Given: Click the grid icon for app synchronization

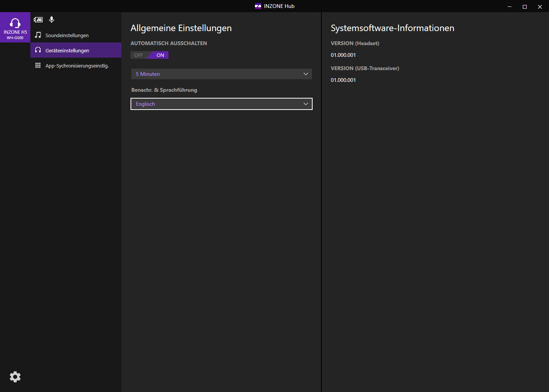Looking at the screenshot, I should click(x=38, y=66).
